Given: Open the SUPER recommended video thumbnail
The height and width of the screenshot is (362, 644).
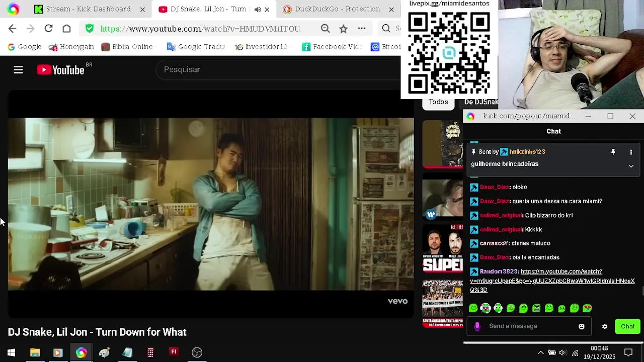Looking at the screenshot, I should [442, 248].
